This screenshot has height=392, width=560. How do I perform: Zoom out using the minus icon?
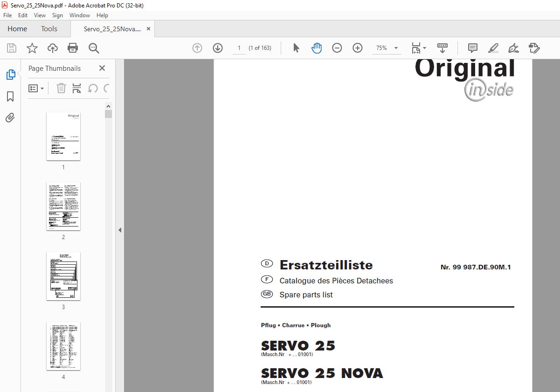pos(337,48)
